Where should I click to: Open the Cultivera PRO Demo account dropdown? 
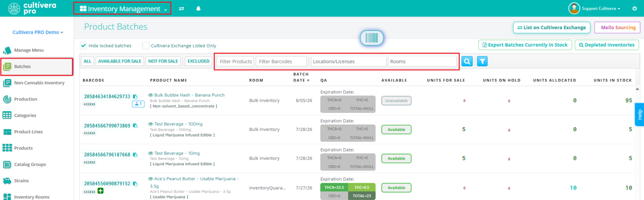(38, 32)
